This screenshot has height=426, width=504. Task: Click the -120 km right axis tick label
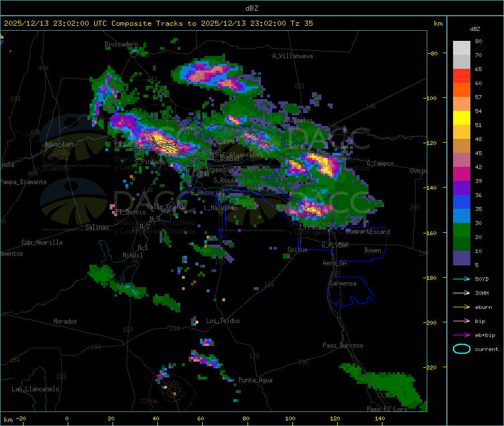(430, 143)
